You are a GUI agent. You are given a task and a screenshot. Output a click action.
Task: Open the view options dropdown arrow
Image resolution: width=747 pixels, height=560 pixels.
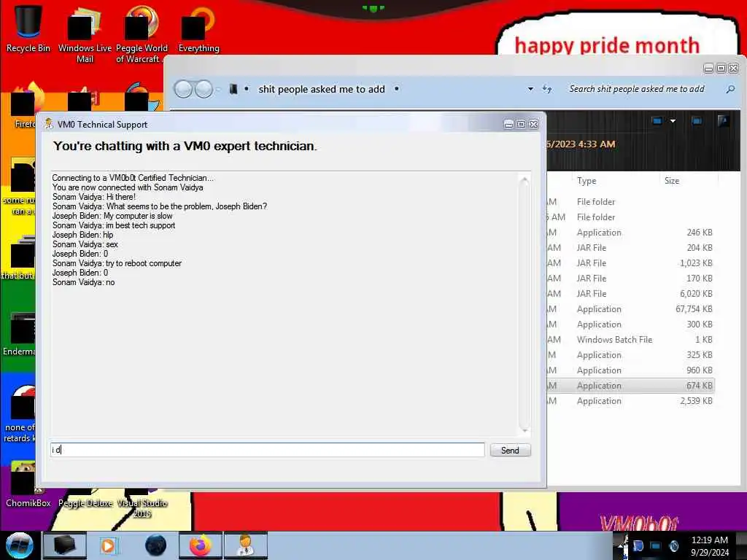pos(673,121)
